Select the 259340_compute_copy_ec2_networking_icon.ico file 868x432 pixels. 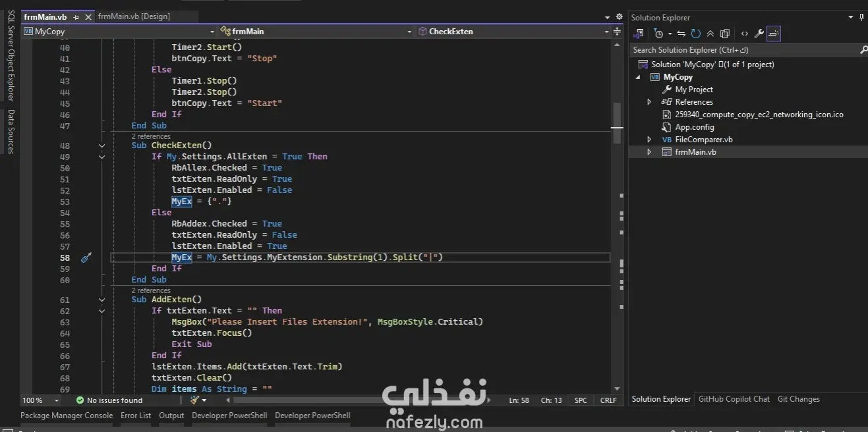(x=759, y=115)
